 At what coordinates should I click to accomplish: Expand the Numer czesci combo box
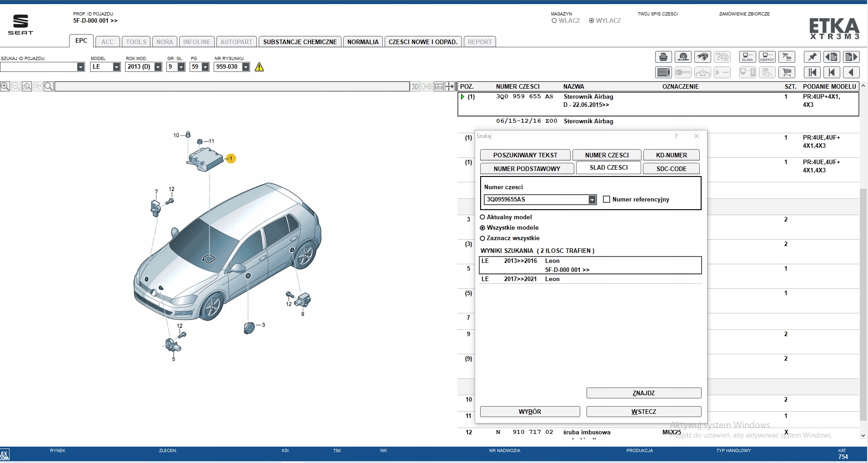point(592,200)
